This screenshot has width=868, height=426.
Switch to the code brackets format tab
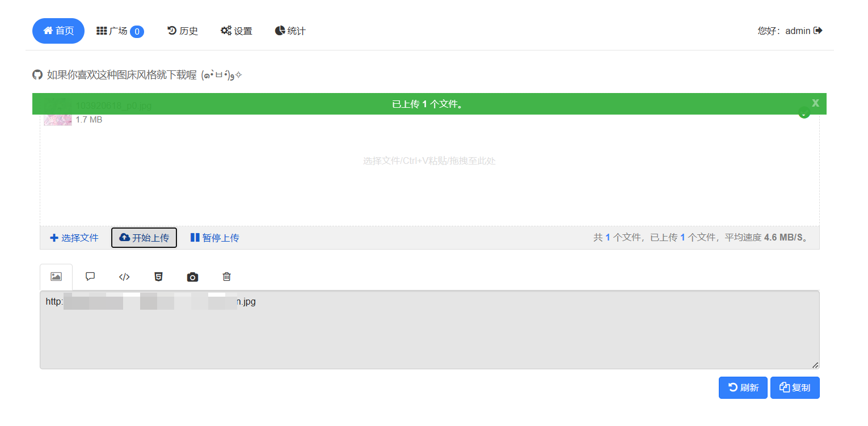pos(124,277)
